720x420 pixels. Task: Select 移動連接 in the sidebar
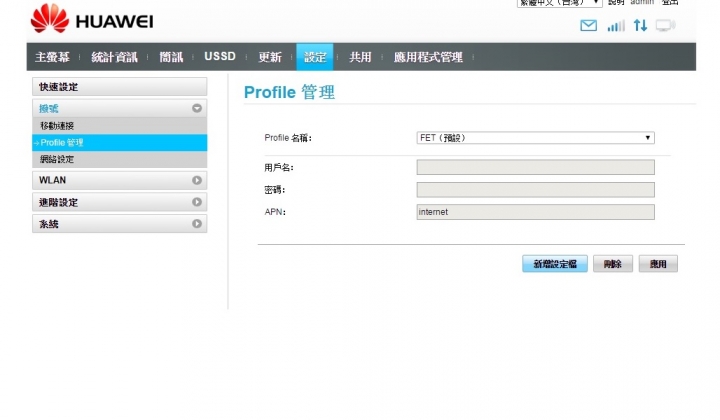(119, 125)
